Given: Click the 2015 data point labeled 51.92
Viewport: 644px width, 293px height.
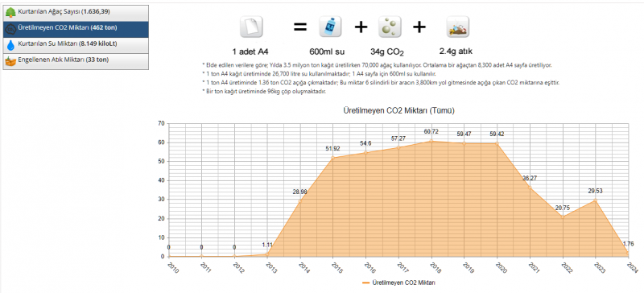Looking at the screenshot, I should 332,158.
